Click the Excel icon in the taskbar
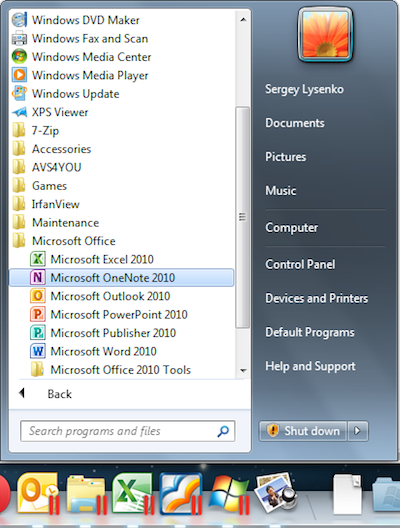 [132, 493]
